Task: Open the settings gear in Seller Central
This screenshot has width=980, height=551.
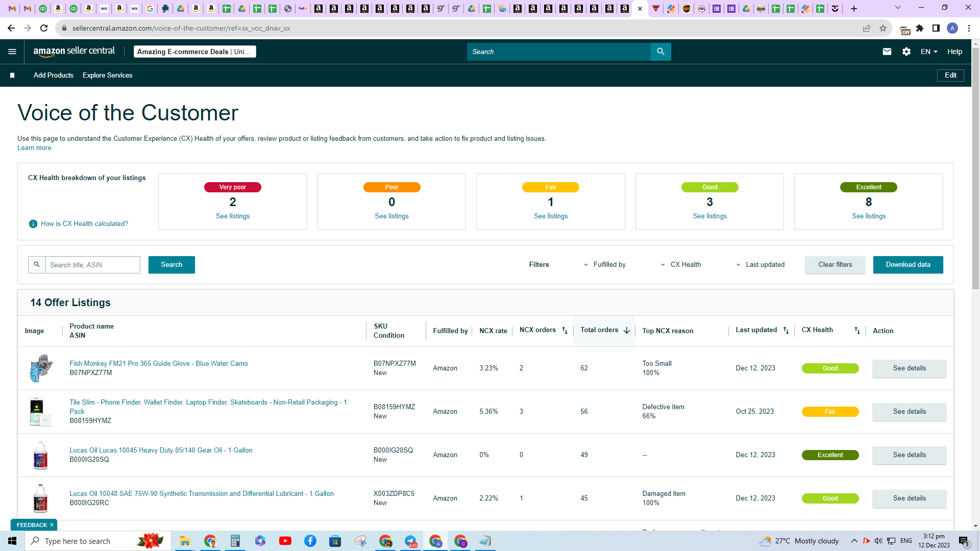Action: pyautogui.click(x=906, y=52)
